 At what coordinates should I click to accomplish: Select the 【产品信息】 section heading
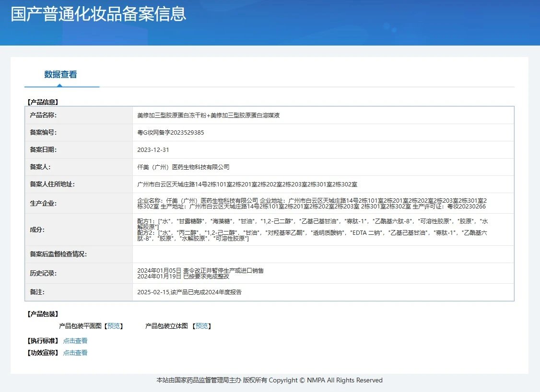43,102
